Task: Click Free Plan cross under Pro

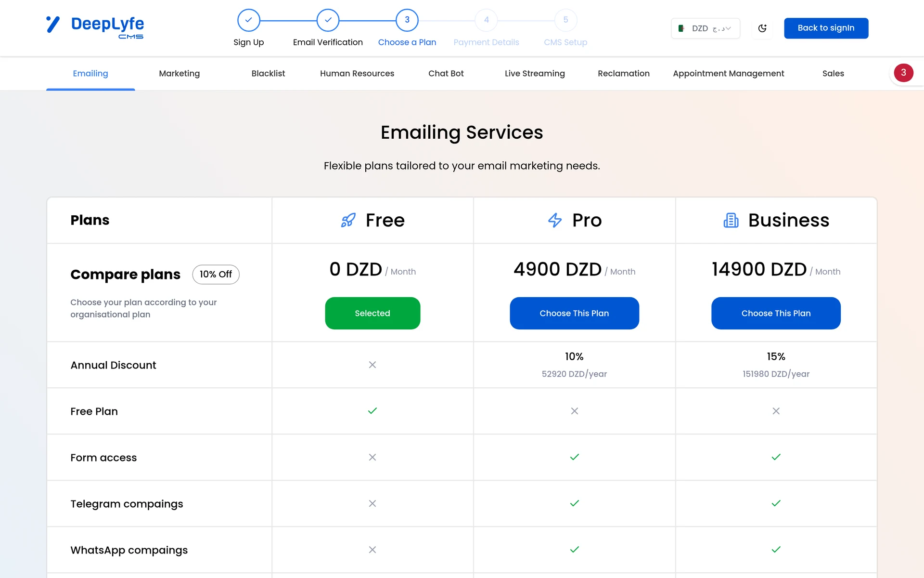Action: (x=575, y=411)
